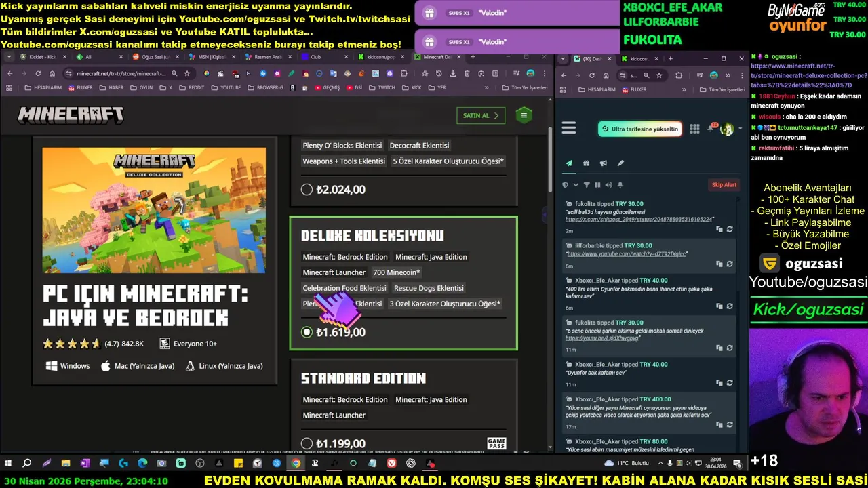Viewport: 868px width, 488px height.
Task: Click the filter funnel icon in activity feed
Action: [x=587, y=185]
